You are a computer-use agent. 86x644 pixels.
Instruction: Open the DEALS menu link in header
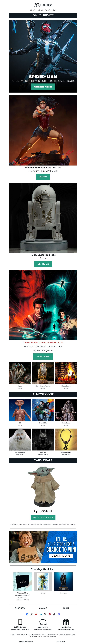click(x=40, y=10)
